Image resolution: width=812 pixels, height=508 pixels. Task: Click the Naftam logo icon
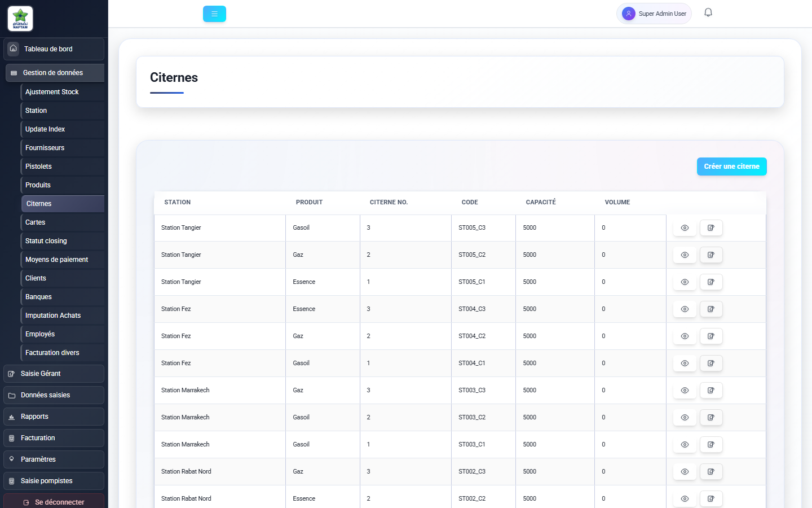(x=20, y=19)
